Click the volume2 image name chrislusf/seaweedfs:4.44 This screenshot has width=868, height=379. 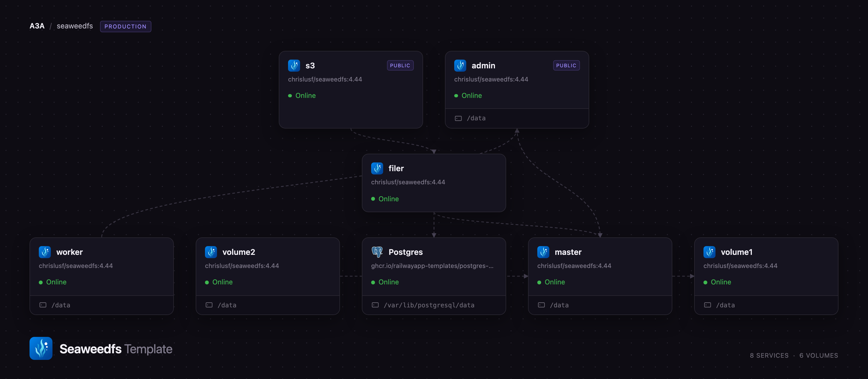242,266
